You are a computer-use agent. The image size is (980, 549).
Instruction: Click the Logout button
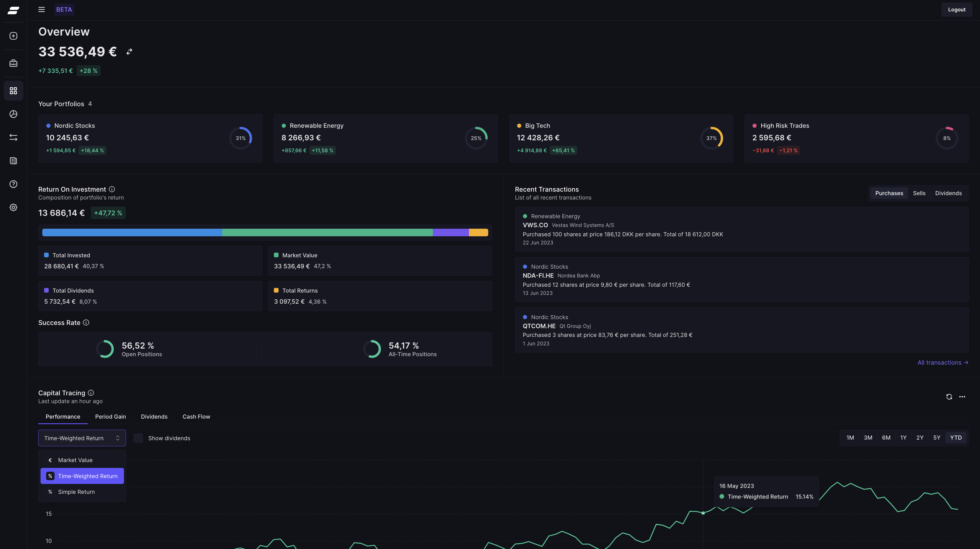click(x=956, y=10)
